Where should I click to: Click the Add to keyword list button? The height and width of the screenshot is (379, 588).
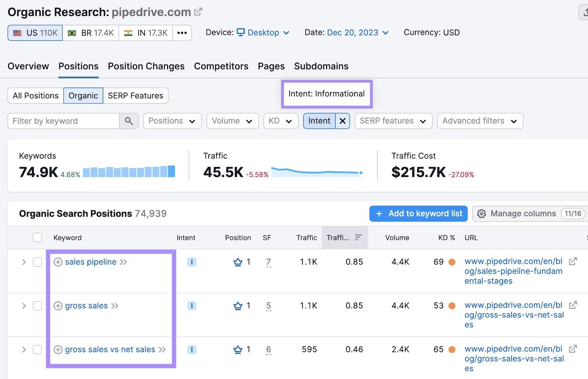418,213
